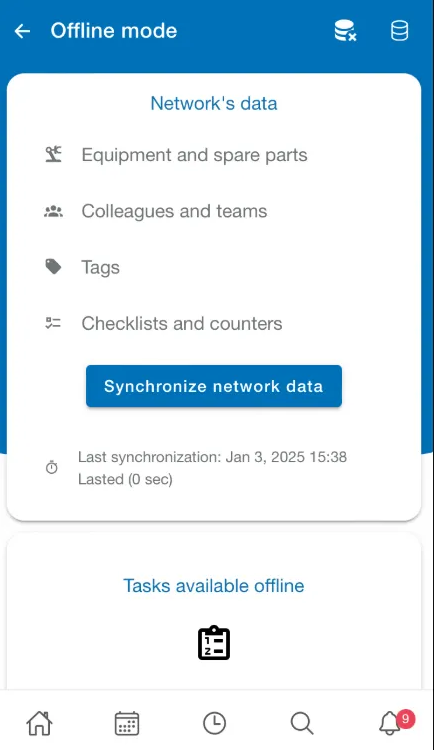
Task: Click the equipment and spare parts icon
Action: (53, 154)
